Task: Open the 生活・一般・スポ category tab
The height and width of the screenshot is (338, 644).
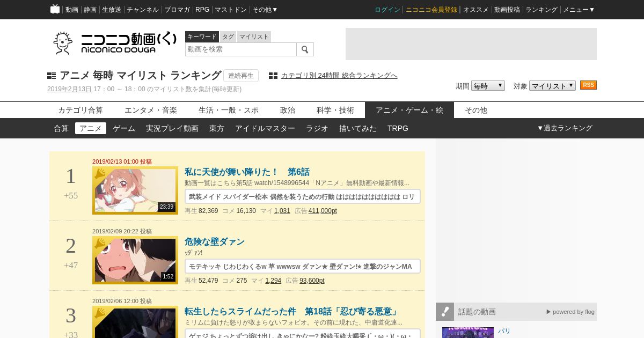Action: coord(229,110)
